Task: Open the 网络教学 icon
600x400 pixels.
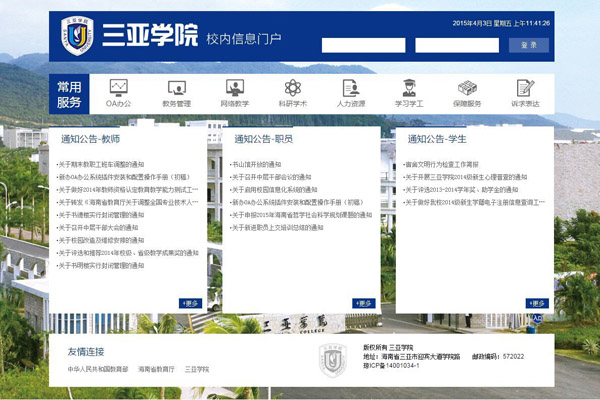Action: pyautogui.click(x=234, y=90)
